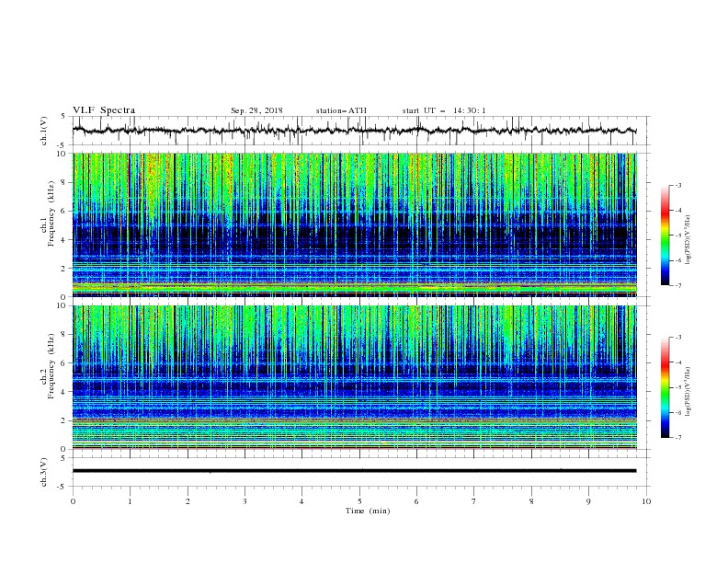Click the 'VLF Spectra' title text

(x=104, y=110)
